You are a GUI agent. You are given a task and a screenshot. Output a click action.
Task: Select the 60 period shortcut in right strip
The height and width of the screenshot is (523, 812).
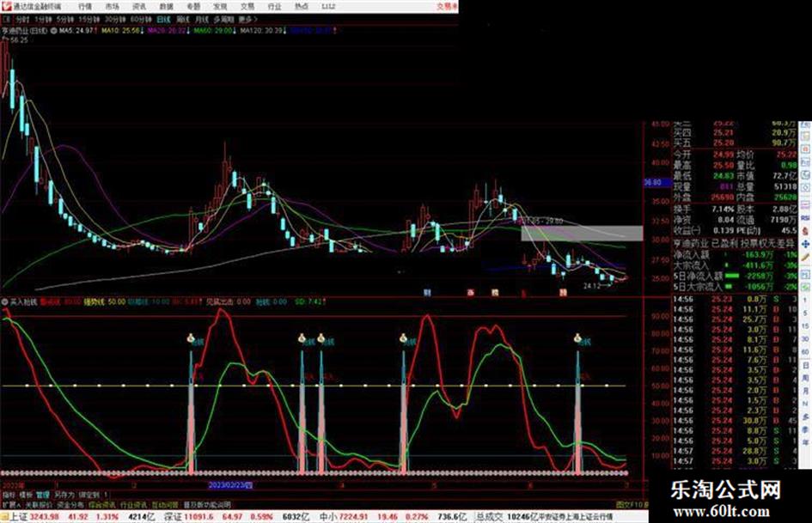coord(805,352)
